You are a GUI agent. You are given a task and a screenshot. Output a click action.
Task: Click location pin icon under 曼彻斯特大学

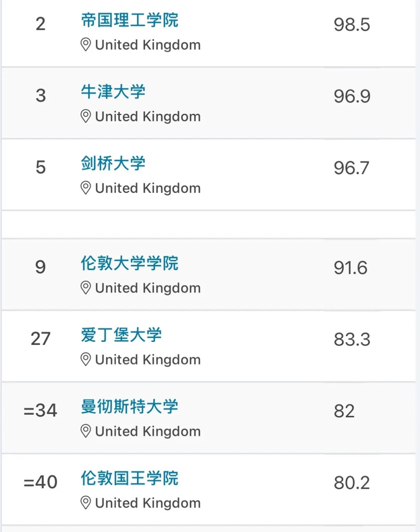[86, 431]
